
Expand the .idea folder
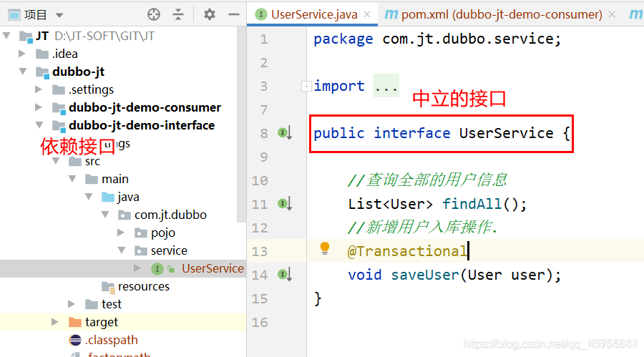[22, 54]
